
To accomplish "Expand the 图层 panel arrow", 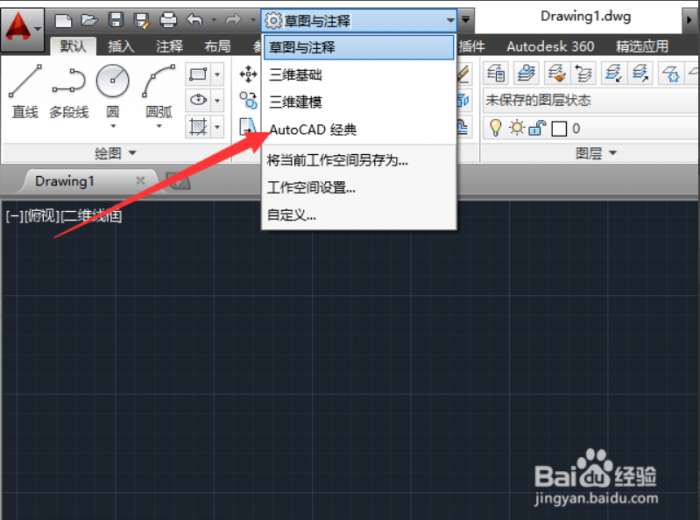I will coord(613,153).
